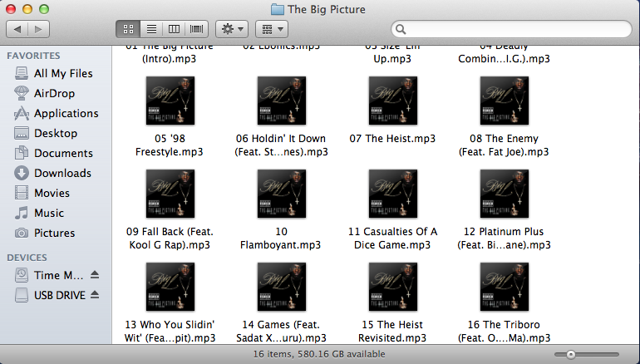Open Movies in sidebar
Viewport: 640px width, 364px height.
[x=56, y=193]
